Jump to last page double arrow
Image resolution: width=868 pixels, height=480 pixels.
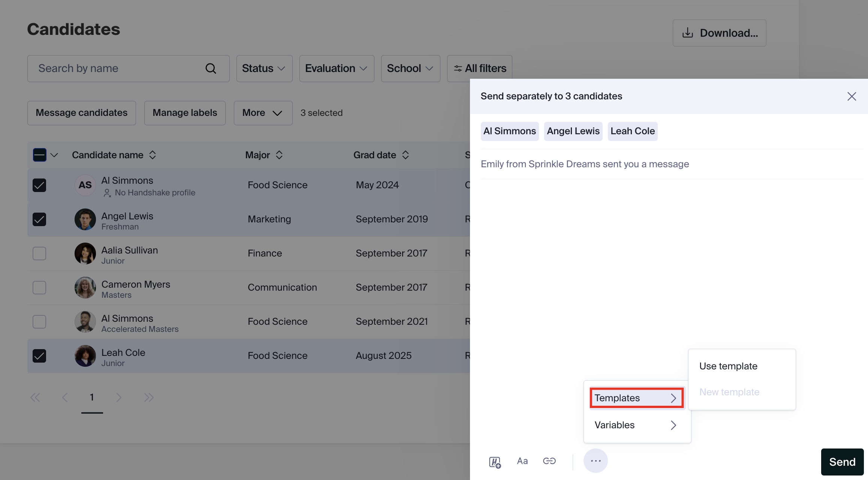coord(149,397)
